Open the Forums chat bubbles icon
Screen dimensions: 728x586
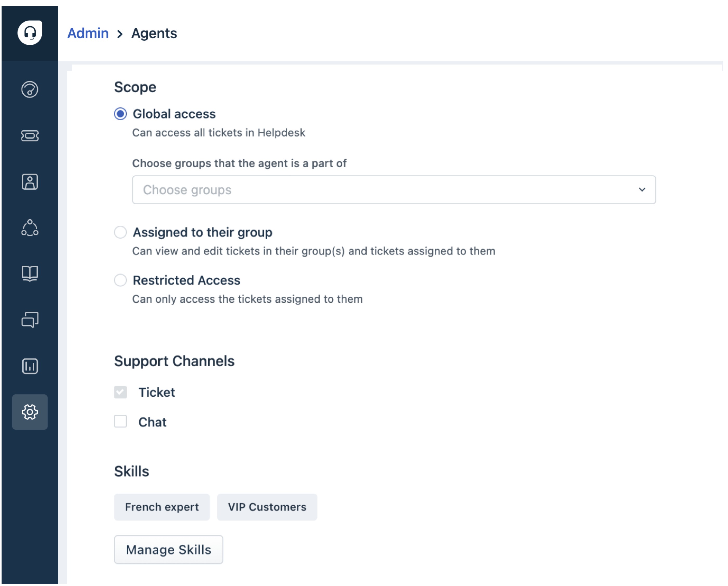coord(30,320)
